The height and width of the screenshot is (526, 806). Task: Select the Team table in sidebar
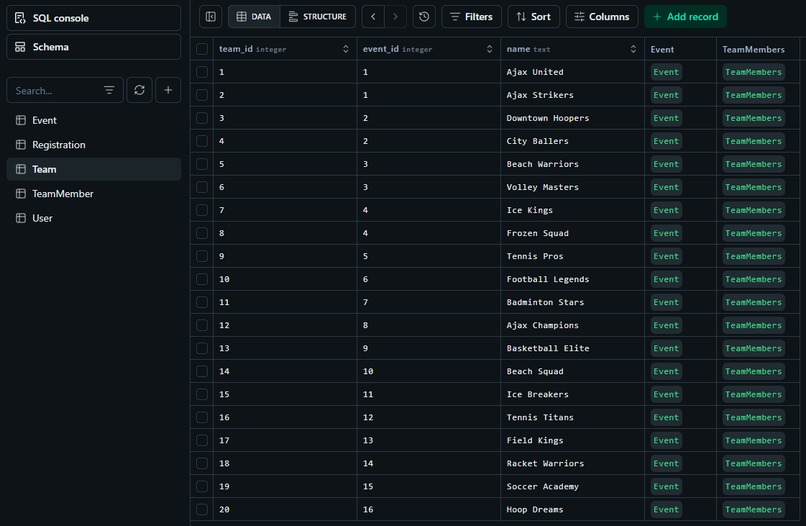(x=94, y=169)
